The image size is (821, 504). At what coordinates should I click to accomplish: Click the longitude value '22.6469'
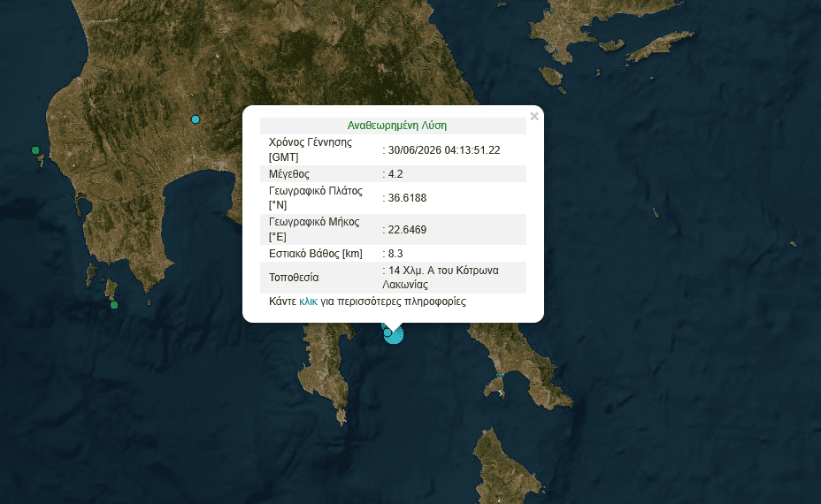coord(407,230)
